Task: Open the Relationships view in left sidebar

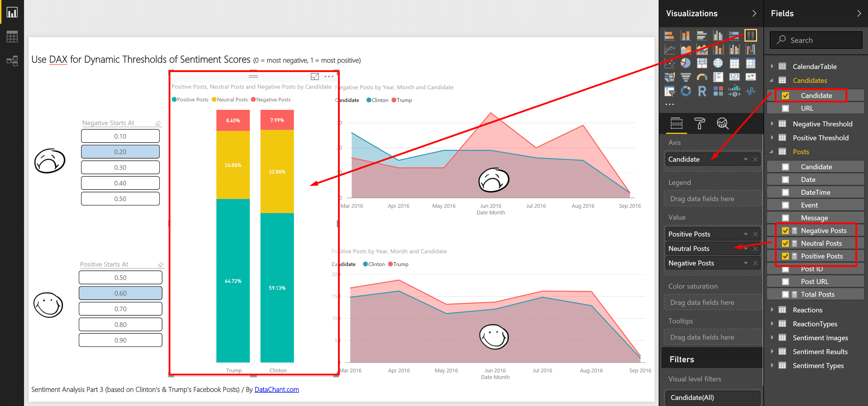Action: coord(12,61)
